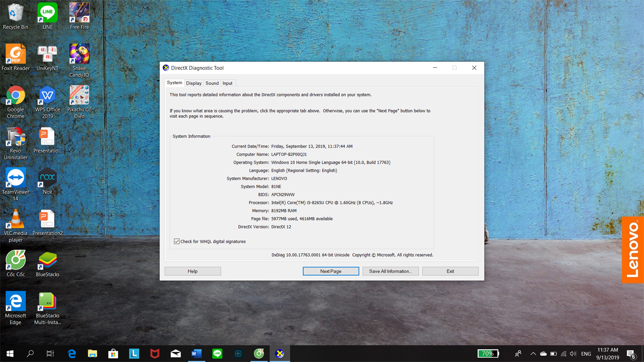The height and width of the screenshot is (362, 644).
Task: Switch to the Input tab
Action: coord(227,83)
